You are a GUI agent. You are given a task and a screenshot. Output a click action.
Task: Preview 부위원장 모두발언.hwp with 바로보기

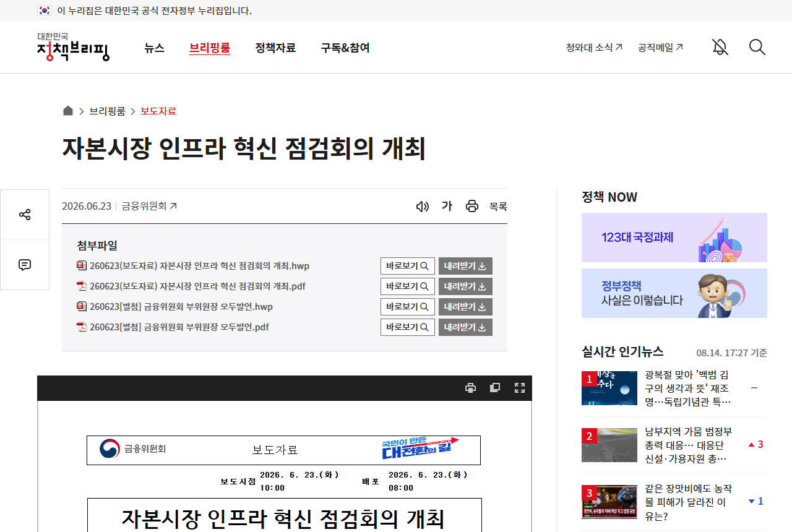pyautogui.click(x=408, y=307)
